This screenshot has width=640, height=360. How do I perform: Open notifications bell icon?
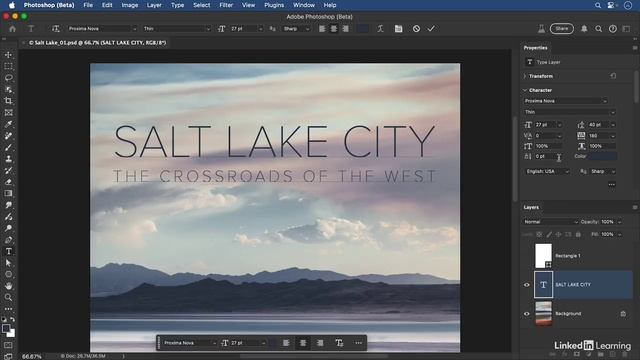(x=584, y=29)
